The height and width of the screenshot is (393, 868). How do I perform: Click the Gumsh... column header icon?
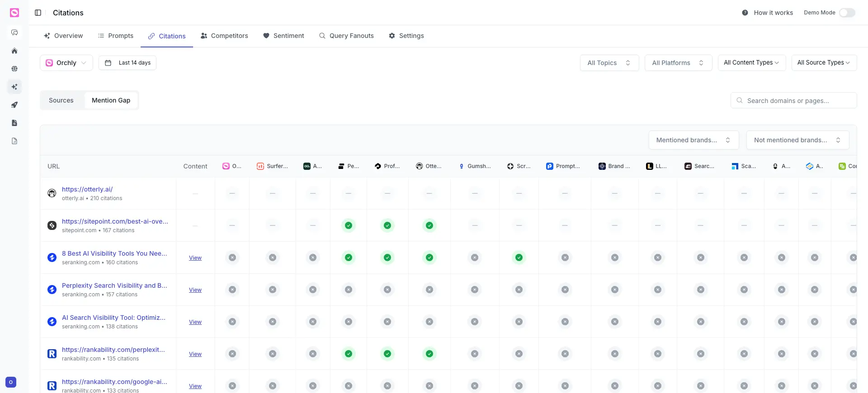pyautogui.click(x=462, y=166)
